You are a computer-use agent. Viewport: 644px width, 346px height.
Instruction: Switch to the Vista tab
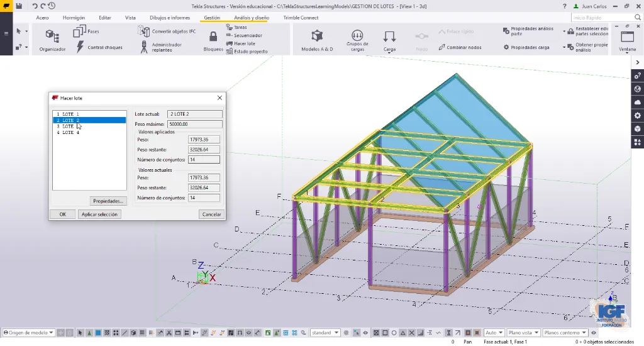(130, 18)
